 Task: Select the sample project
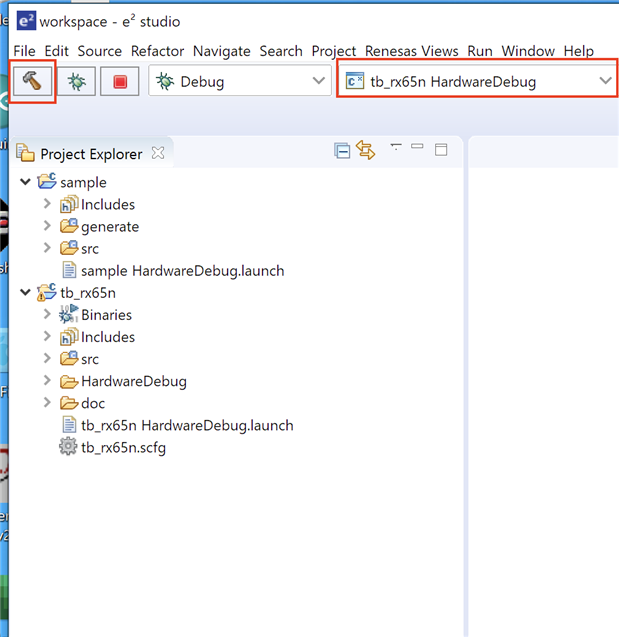(x=83, y=182)
